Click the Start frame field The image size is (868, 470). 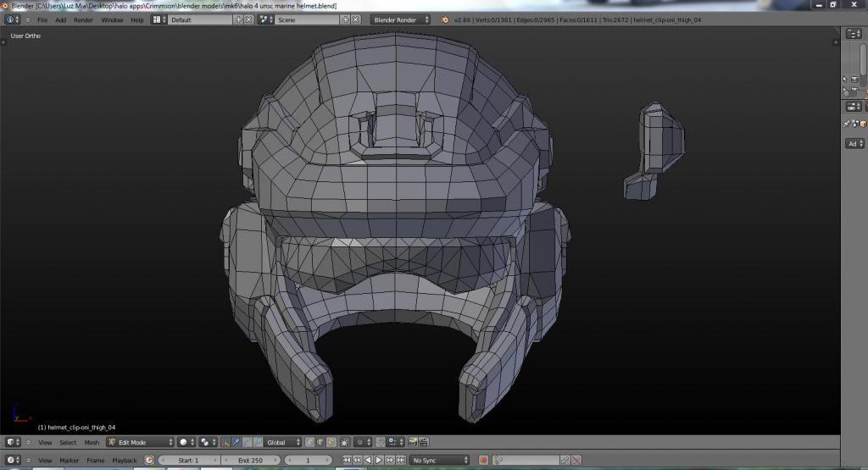(x=189, y=460)
